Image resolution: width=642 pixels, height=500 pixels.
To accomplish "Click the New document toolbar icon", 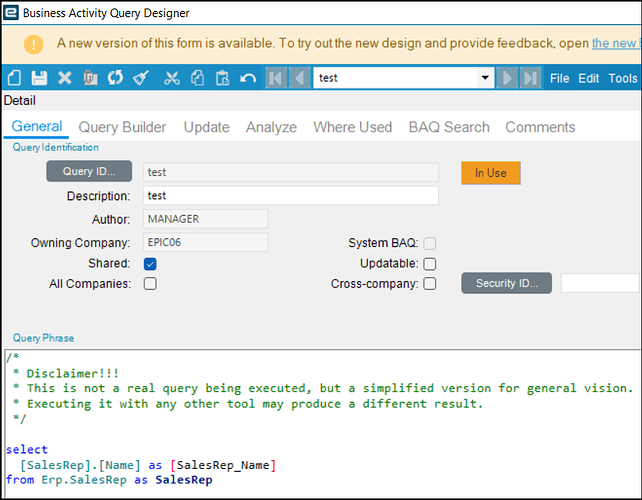I will click(x=14, y=78).
